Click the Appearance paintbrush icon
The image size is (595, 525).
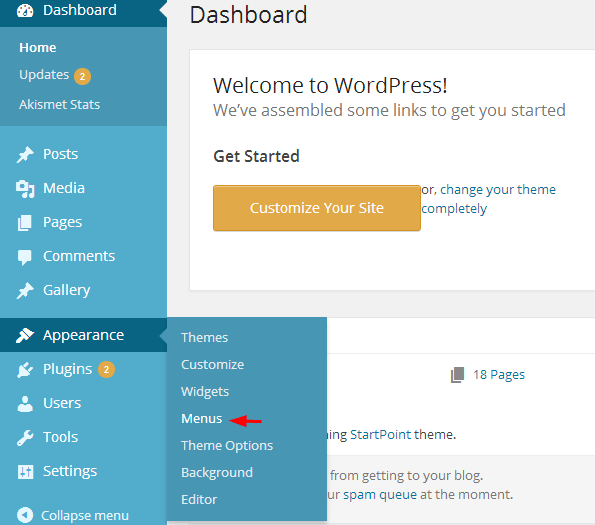click(25, 335)
